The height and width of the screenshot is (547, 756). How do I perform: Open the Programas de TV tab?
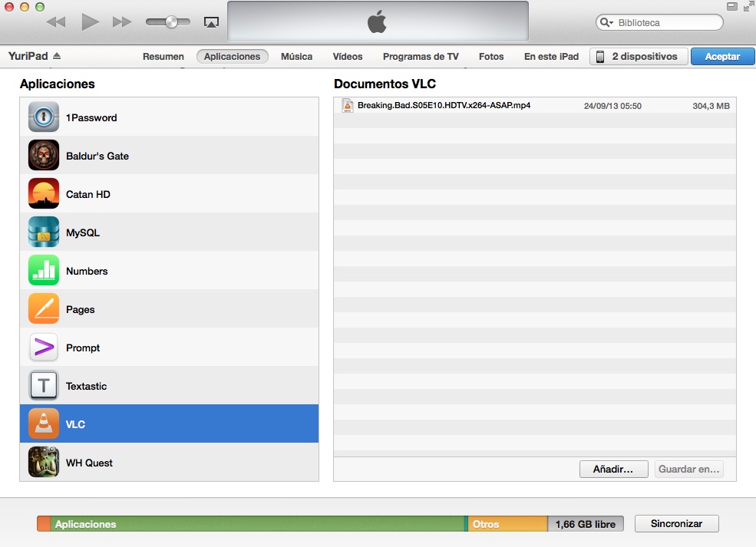pos(421,56)
